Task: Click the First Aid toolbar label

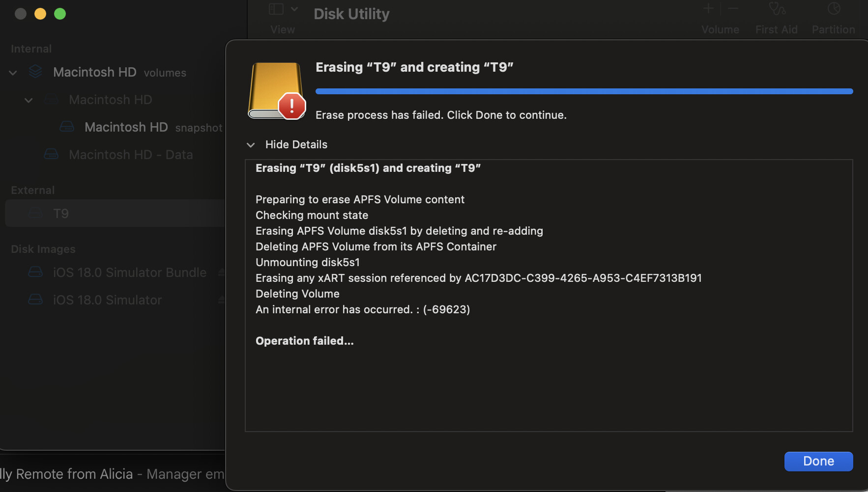Action: tap(777, 29)
